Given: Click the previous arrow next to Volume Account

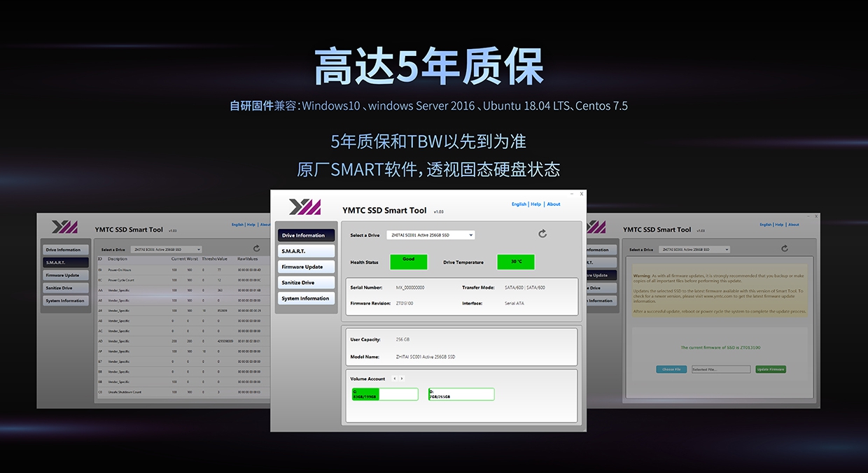Looking at the screenshot, I should click(x=394, y=379).
